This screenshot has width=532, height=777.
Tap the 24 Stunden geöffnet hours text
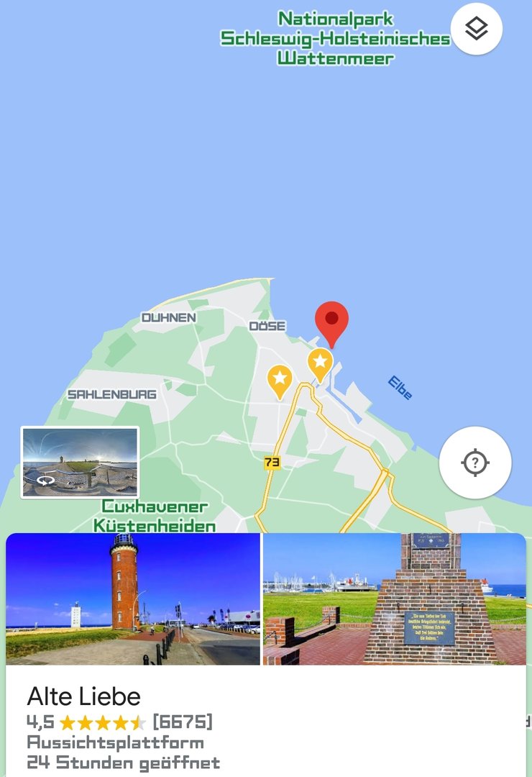(124, 763)
